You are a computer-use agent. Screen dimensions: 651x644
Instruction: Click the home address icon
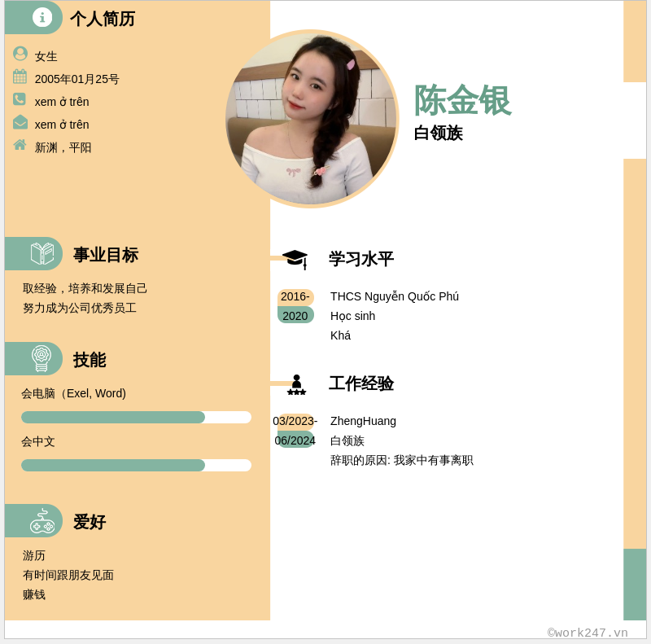tap(20, 145)
